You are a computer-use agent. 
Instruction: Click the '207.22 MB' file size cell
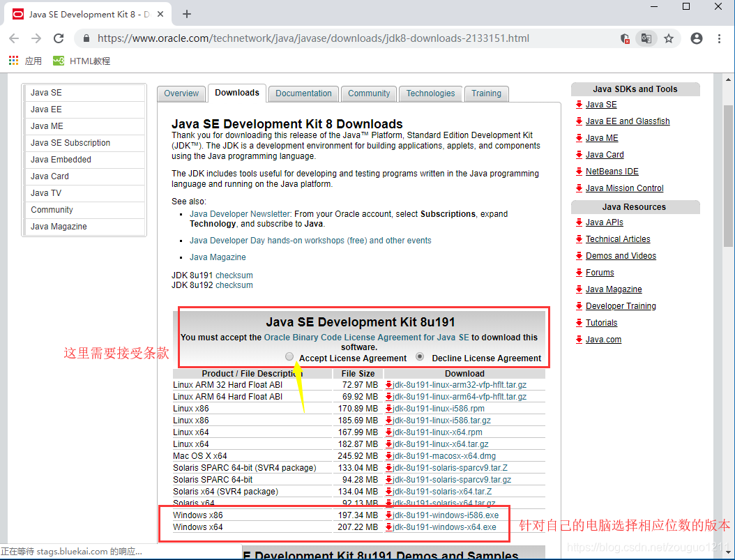point(358,527)
